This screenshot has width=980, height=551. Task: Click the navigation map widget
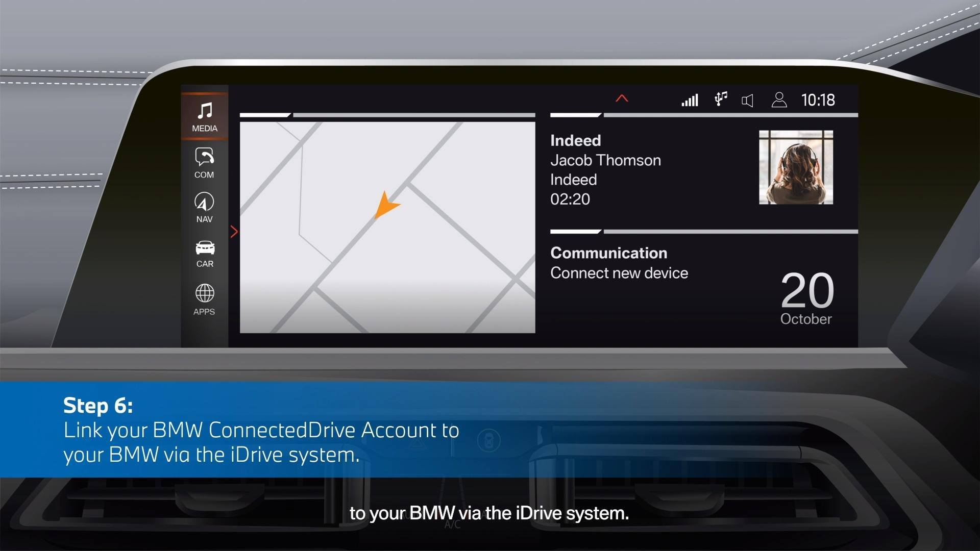click(x=387, y=228)
